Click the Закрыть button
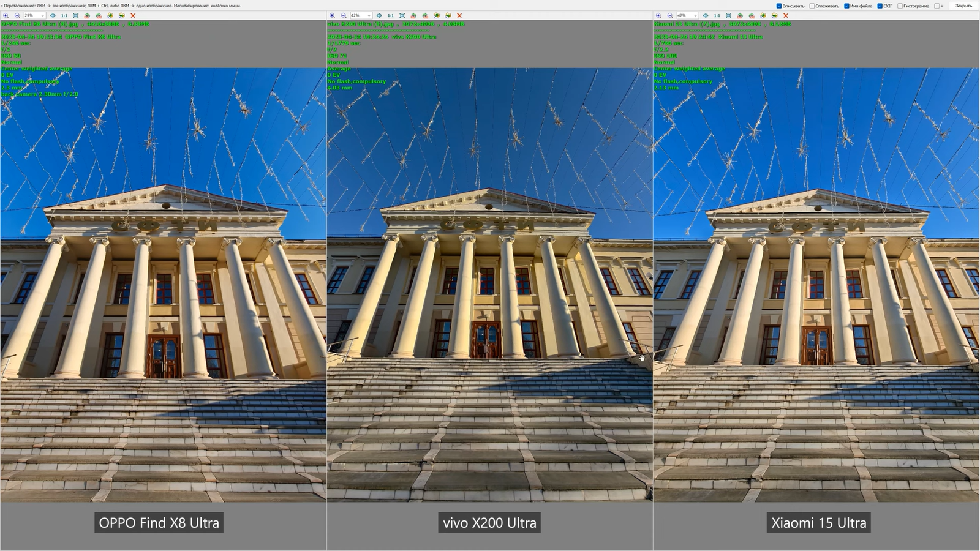The image size is (980, 551). coord(963,6)
